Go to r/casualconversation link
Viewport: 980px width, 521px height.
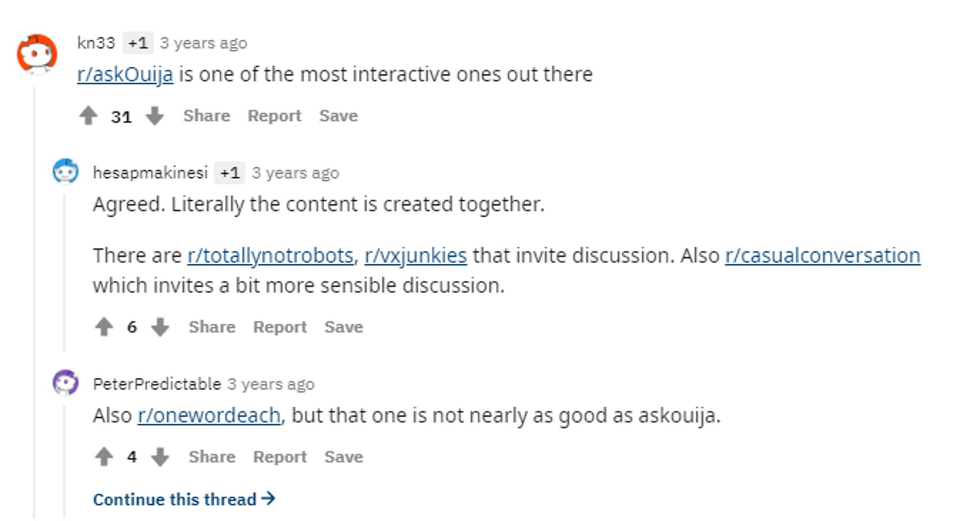pyautogui.click(x=822, y=256)
